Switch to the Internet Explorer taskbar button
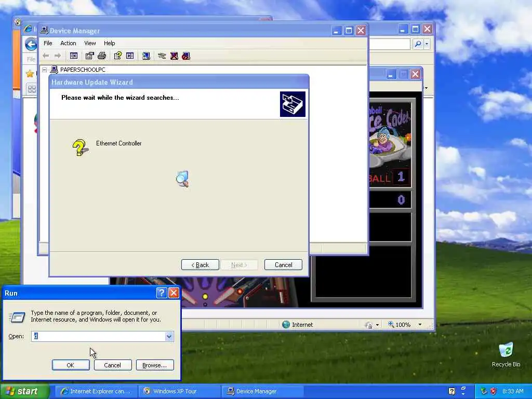The width and height of the screenshot is (532, 399). (96, 391)
